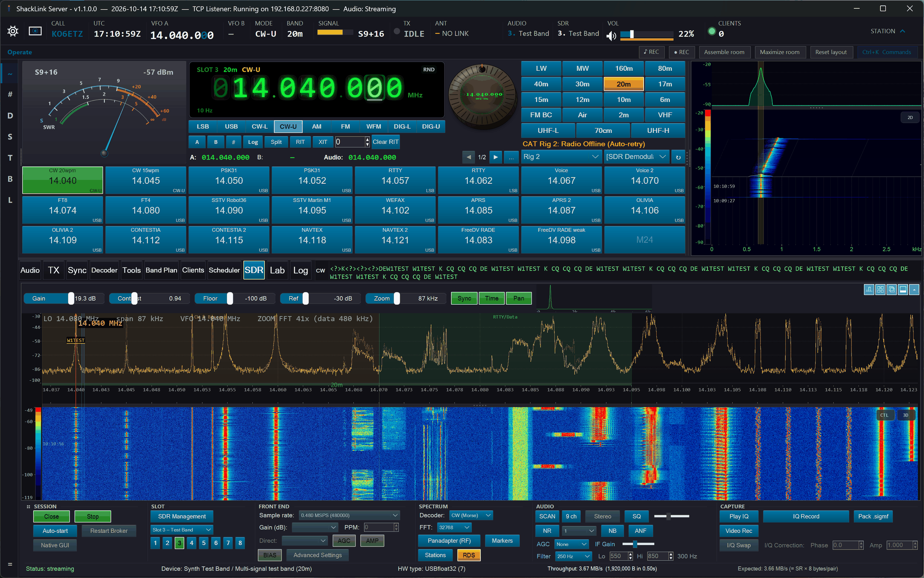Viewport: 924px width, 578px height.
Task: Open the Lab tab
Action: tap(277, 270)
